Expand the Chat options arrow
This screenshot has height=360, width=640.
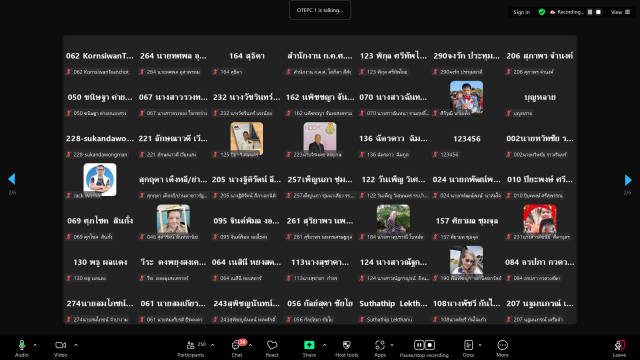(250, 345)
